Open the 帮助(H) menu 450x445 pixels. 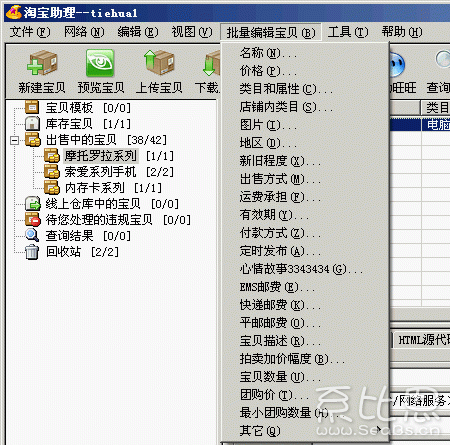[x=402, y=32]
